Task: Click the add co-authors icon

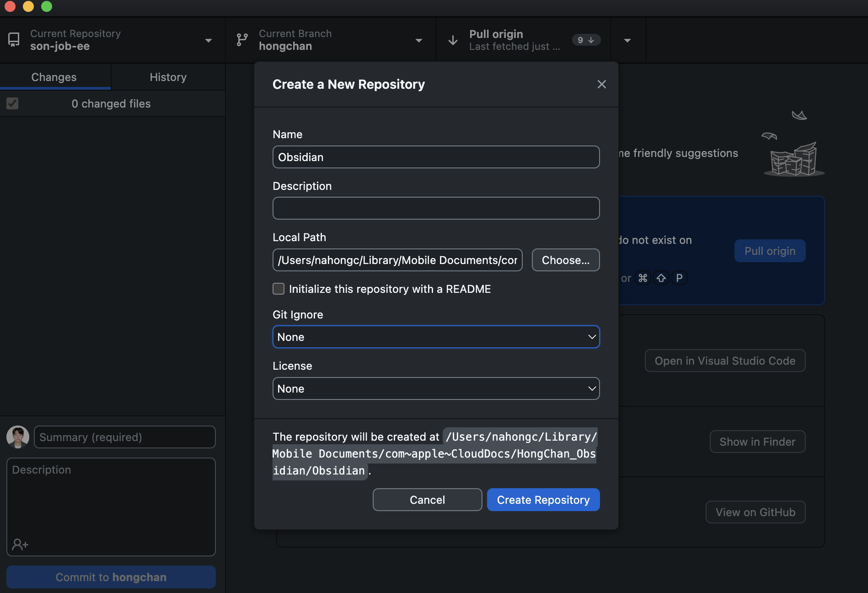Action: pos(20,544)
